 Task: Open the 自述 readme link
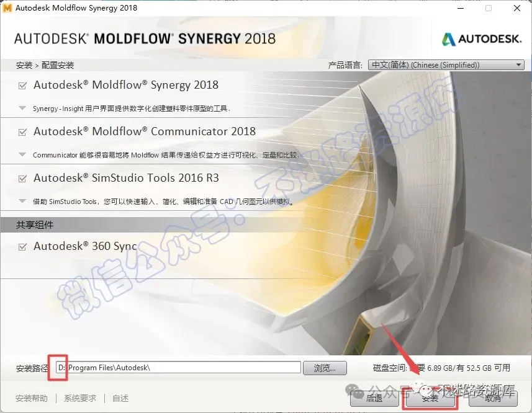tap(120, 398)
